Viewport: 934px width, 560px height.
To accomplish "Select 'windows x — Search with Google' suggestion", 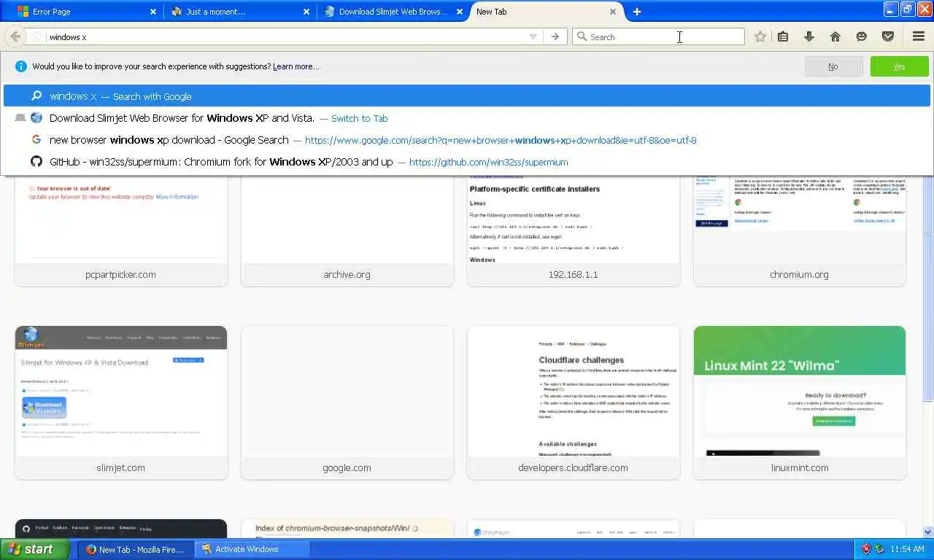I will 467,96.
